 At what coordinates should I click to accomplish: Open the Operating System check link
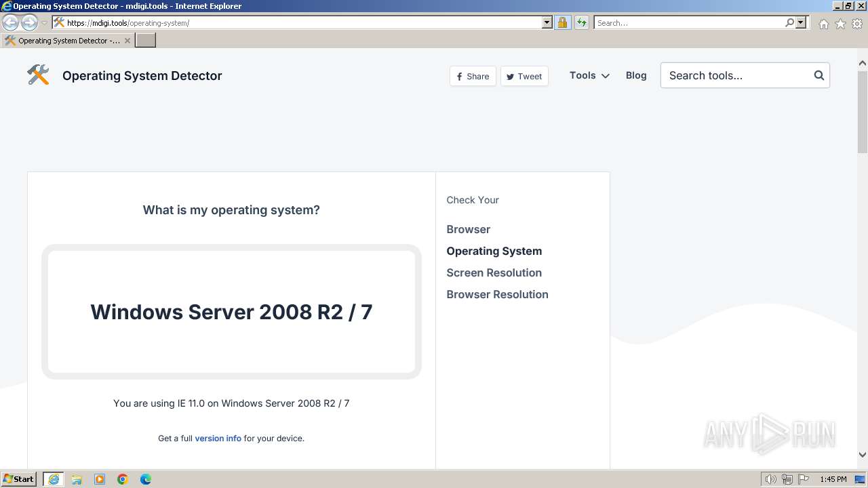494,251
